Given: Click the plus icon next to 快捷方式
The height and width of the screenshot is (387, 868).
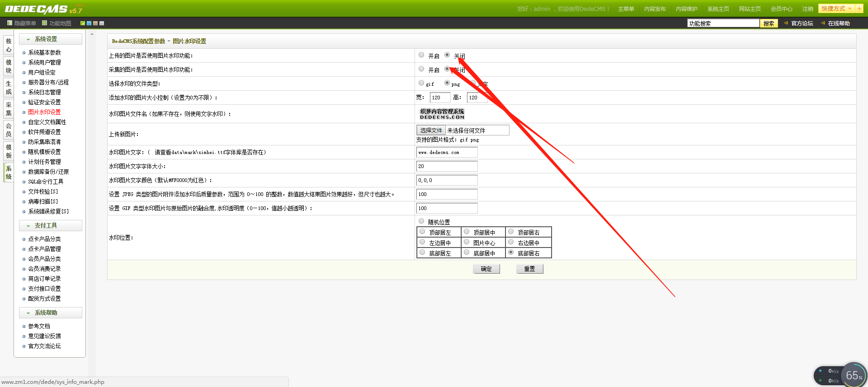Looking at the screenshot, I should pyautogui.click(x=859, y=9).
